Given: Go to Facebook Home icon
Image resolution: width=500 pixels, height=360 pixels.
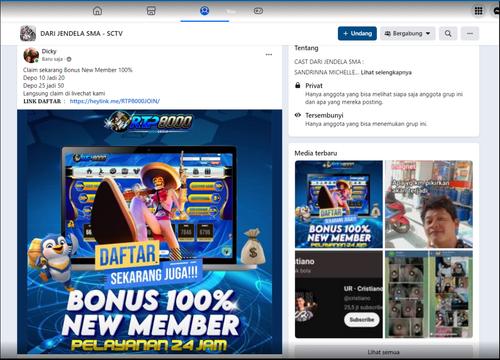Looking at the screenshot, I should (97, 11).
